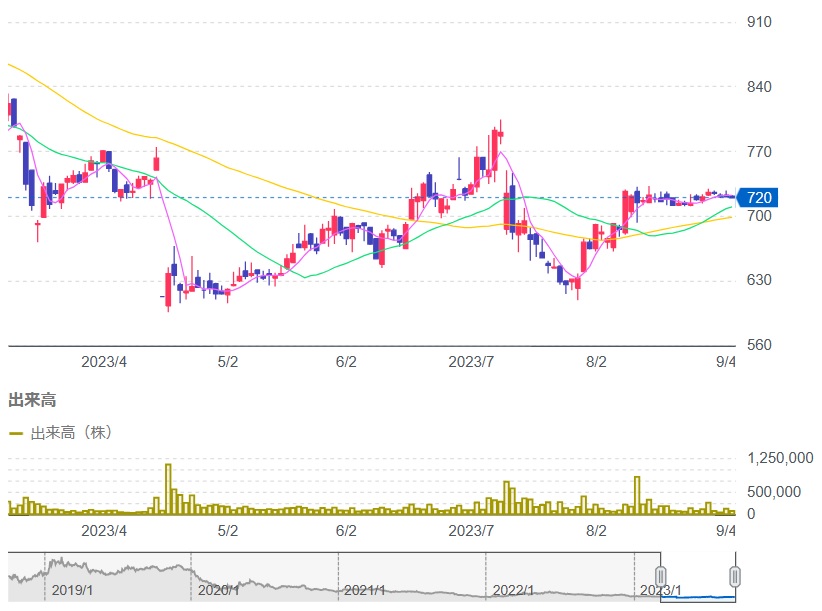Click the 840 price axis label
This screenshot has width=822, height=611.
click(x=759, y=86)
